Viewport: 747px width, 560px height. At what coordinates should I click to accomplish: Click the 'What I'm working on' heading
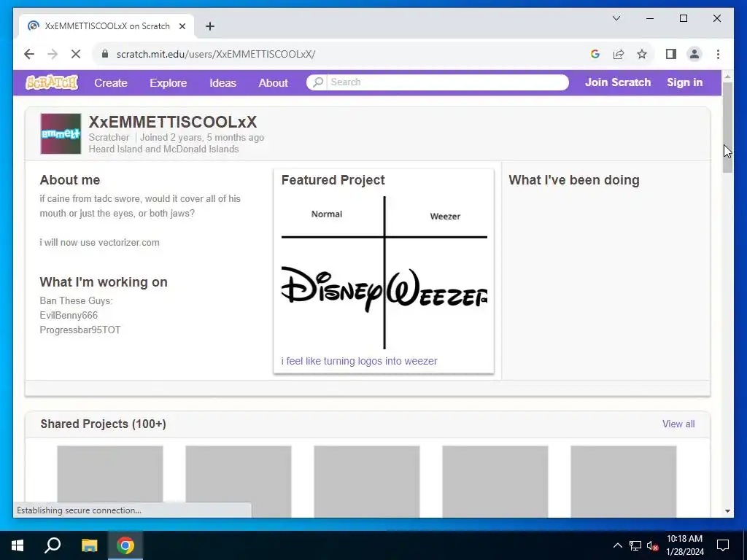coord(104,282)
